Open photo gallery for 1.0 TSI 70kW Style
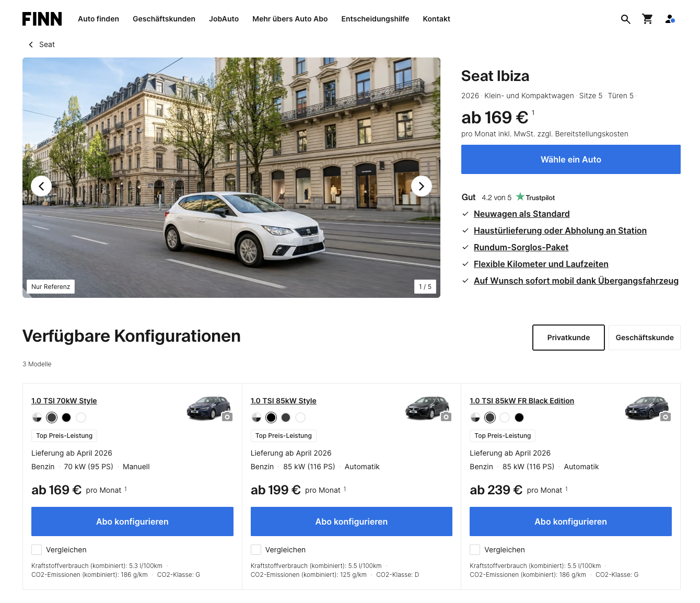Viewport: 700px width, 603px height. (x=227, y=416)
